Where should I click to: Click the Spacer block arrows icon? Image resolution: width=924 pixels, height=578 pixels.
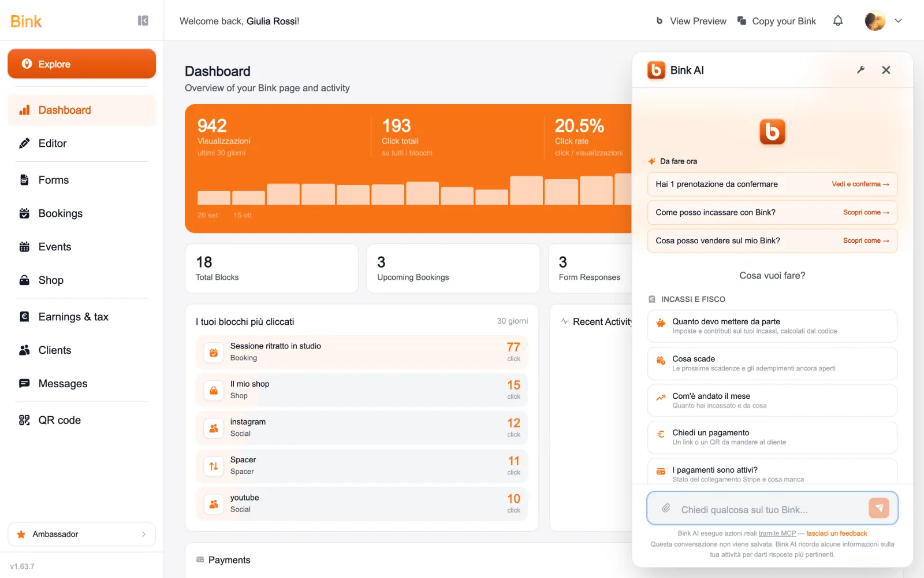(214, 466)
